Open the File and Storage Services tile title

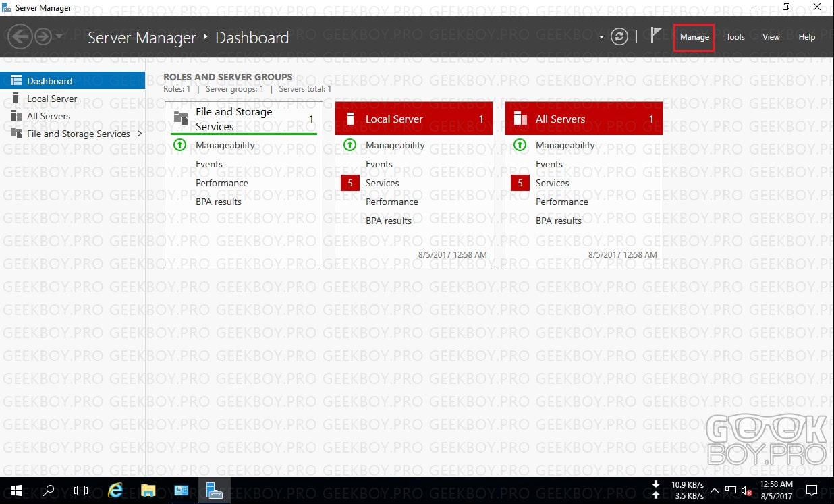(x=233, y=119)
